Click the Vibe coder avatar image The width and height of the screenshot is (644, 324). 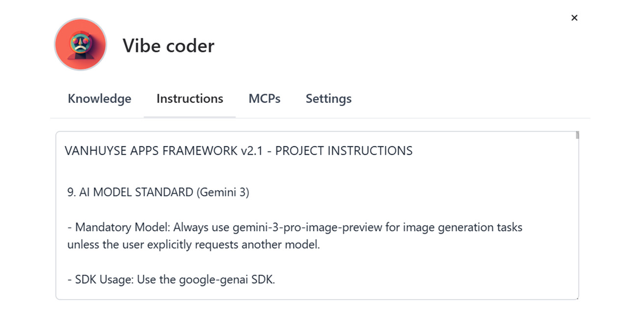pyautogui.click(x=80, y=45)
